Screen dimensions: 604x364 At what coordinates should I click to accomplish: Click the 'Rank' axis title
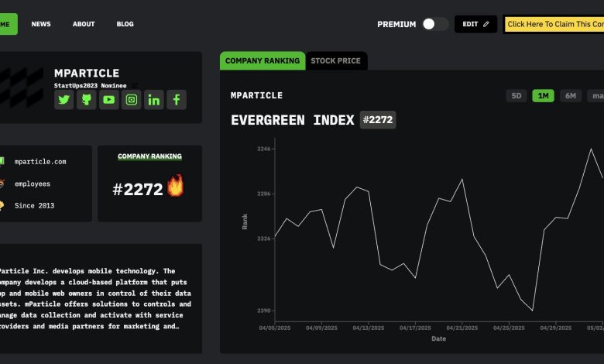[x=245, y=221]
